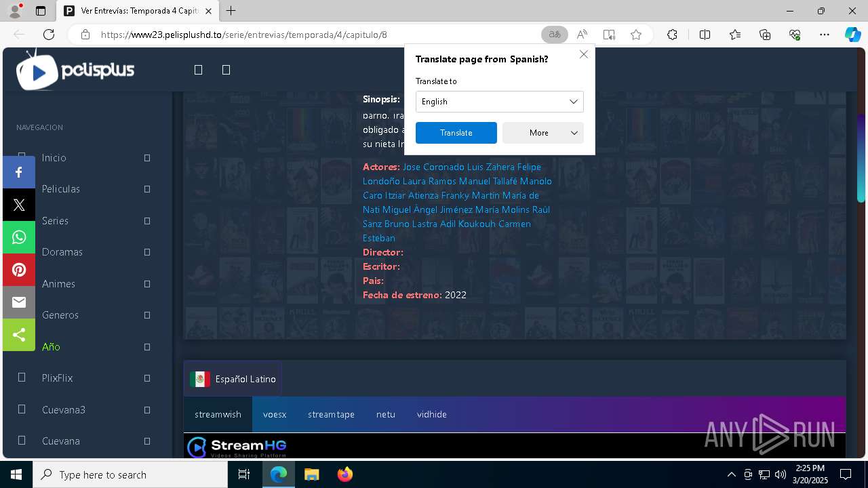Close the translate popup

point(583,54)
